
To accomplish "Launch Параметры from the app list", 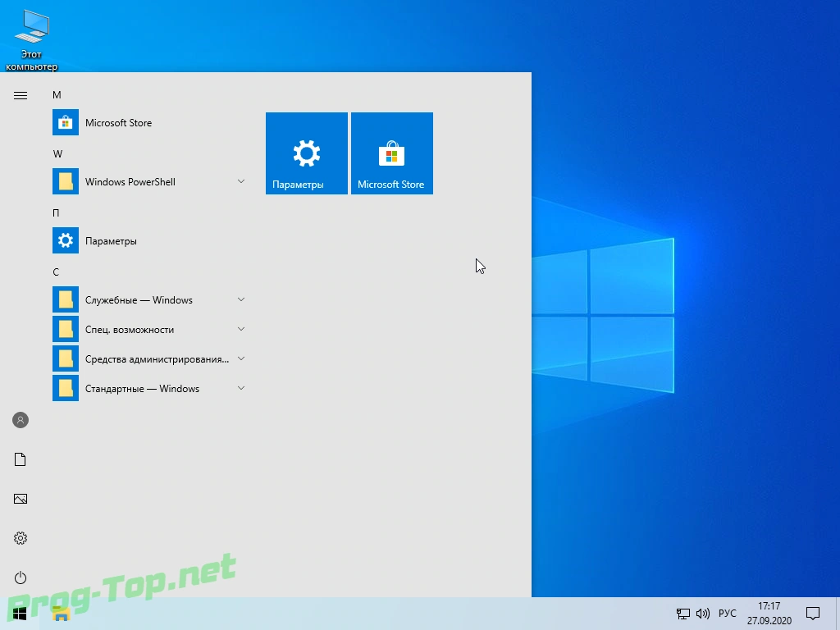I will [150, 241].
